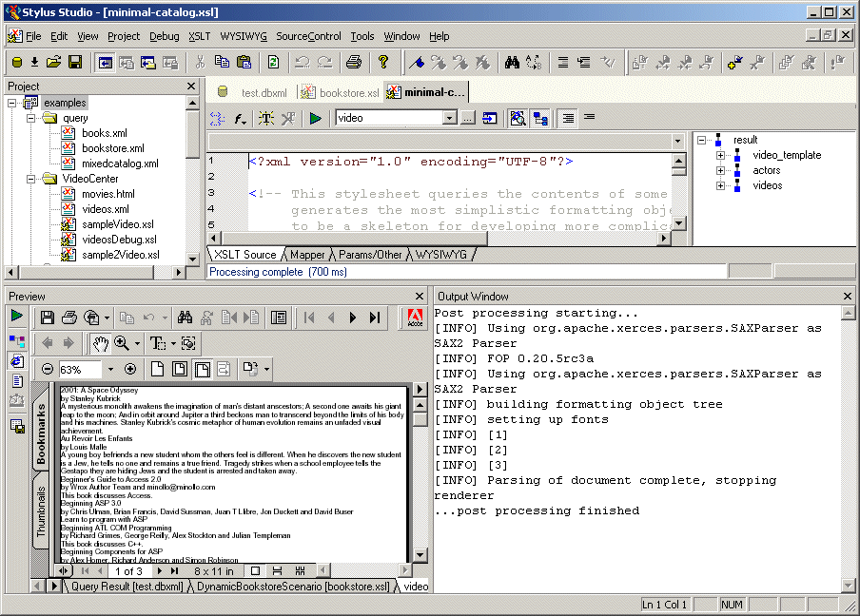Expand the video_template node
The width and height of the screenshot is (860, 616).
pos(720,155)
